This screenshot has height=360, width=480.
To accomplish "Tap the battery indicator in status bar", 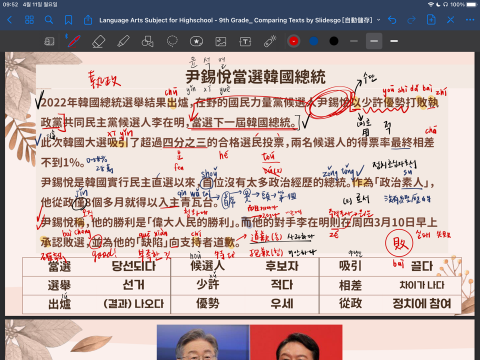I will [472, 5].
